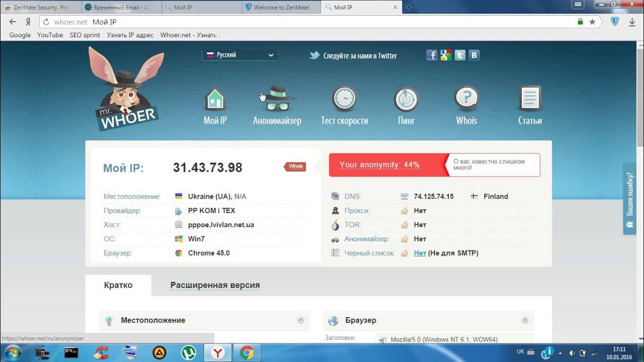
Task: Reload the page in address bar
Action: [46, 22]
